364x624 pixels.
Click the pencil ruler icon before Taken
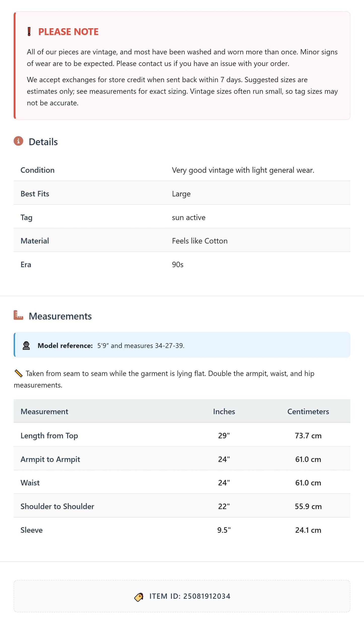[x=18, y=373]
